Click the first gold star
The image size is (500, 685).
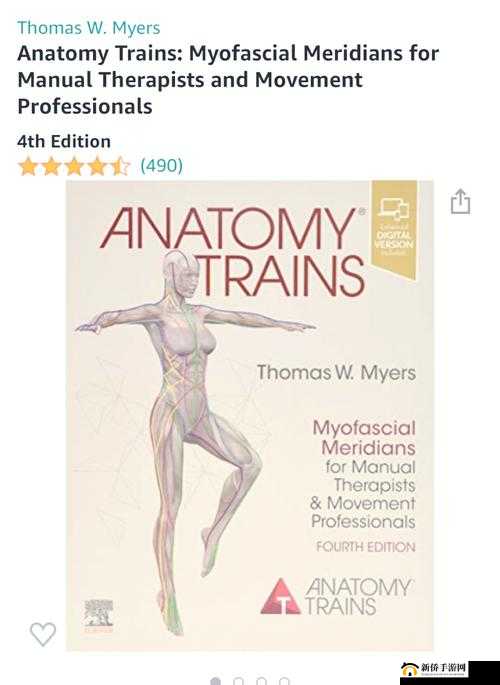[x=28, y=166]
